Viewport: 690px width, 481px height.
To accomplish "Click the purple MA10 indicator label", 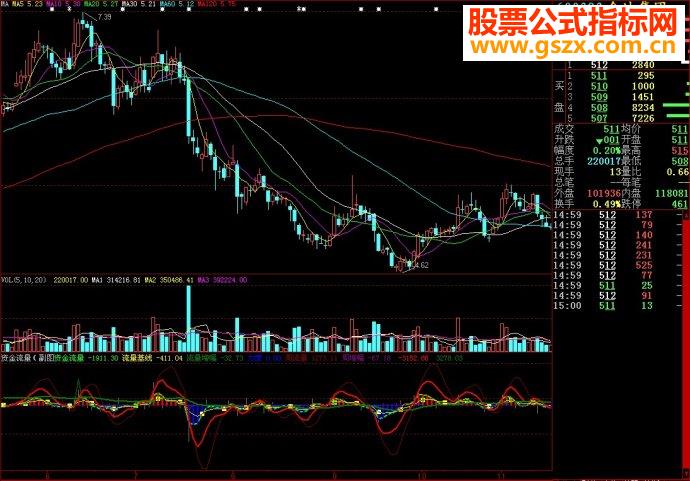I will pyautogui.click(x=63, y=4).
